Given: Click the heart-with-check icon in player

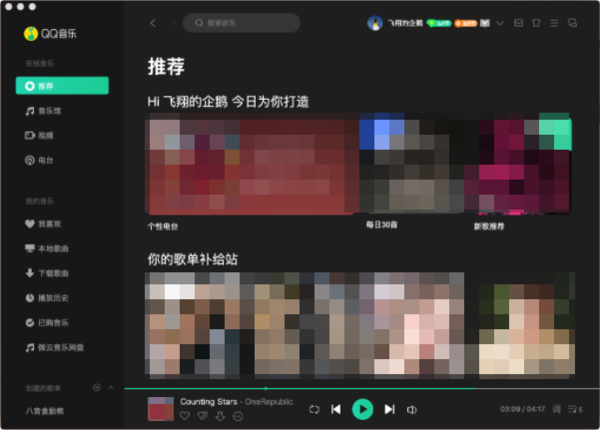Looking at the screenshot, I should (x=202, y=416).
